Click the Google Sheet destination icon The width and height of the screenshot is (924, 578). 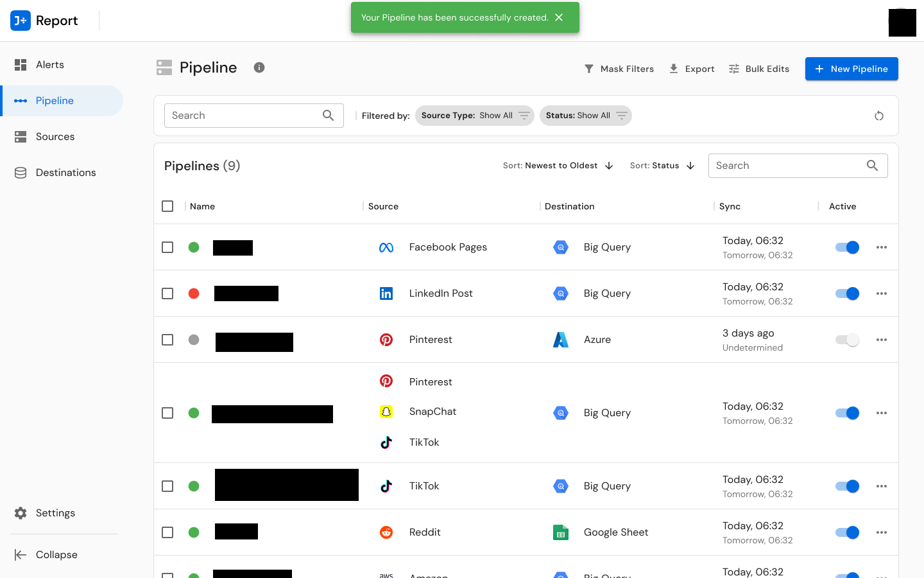tap(561, 532)
